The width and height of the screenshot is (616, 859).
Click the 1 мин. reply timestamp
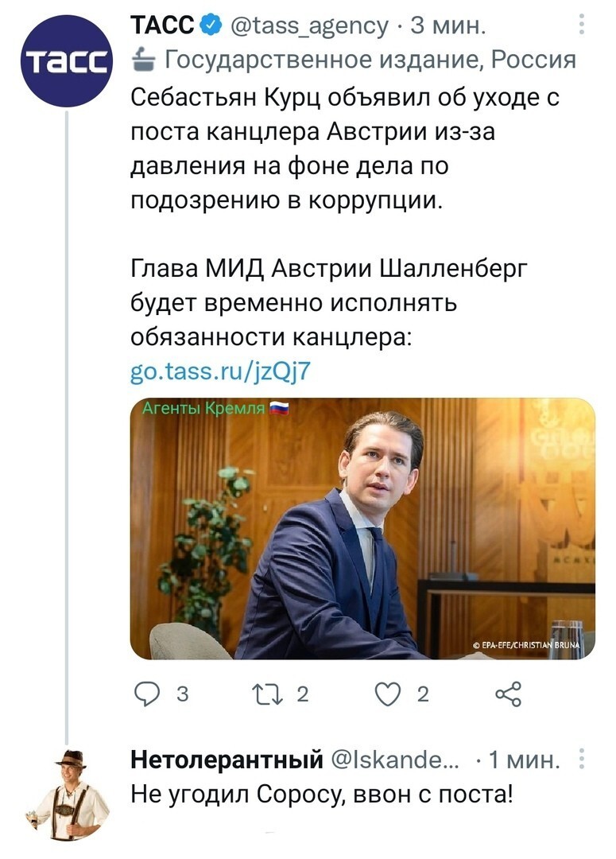(524, 760)
